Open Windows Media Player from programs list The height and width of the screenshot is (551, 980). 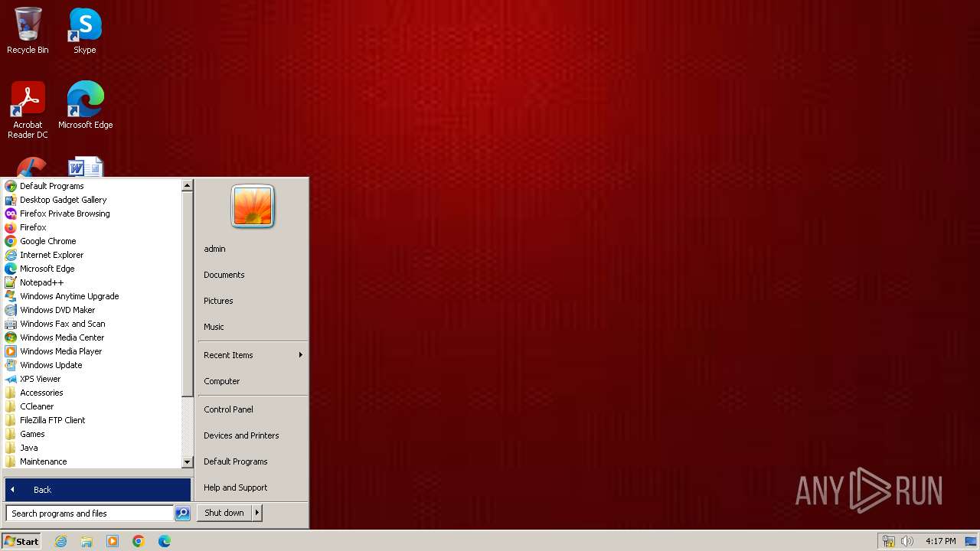click(x=60, y=351)
